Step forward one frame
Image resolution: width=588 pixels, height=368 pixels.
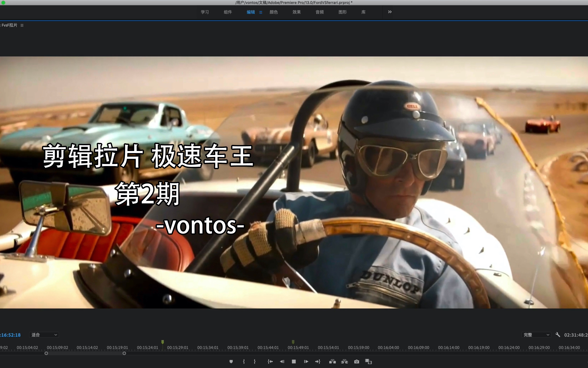(x=306, y=361)
